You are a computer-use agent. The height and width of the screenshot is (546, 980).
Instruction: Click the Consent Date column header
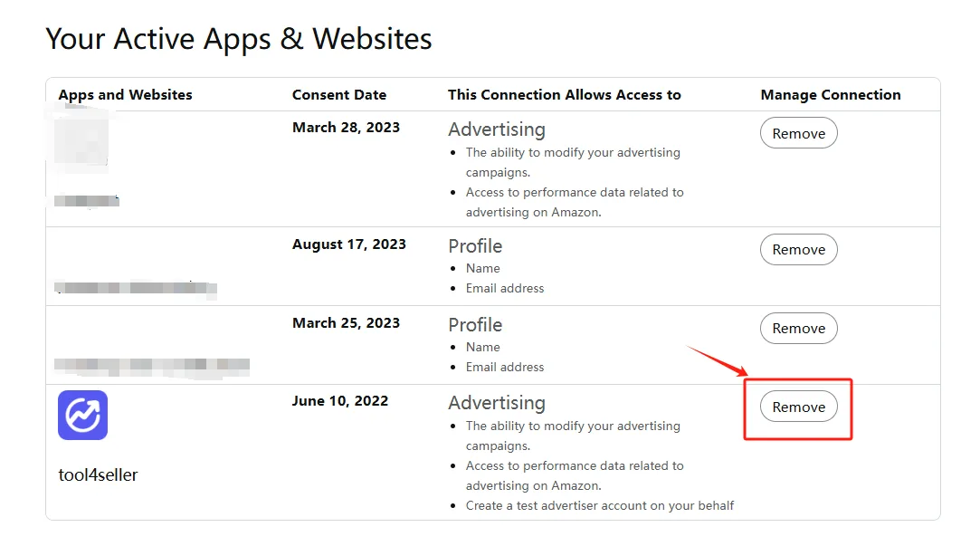click(x=339, y=95)
